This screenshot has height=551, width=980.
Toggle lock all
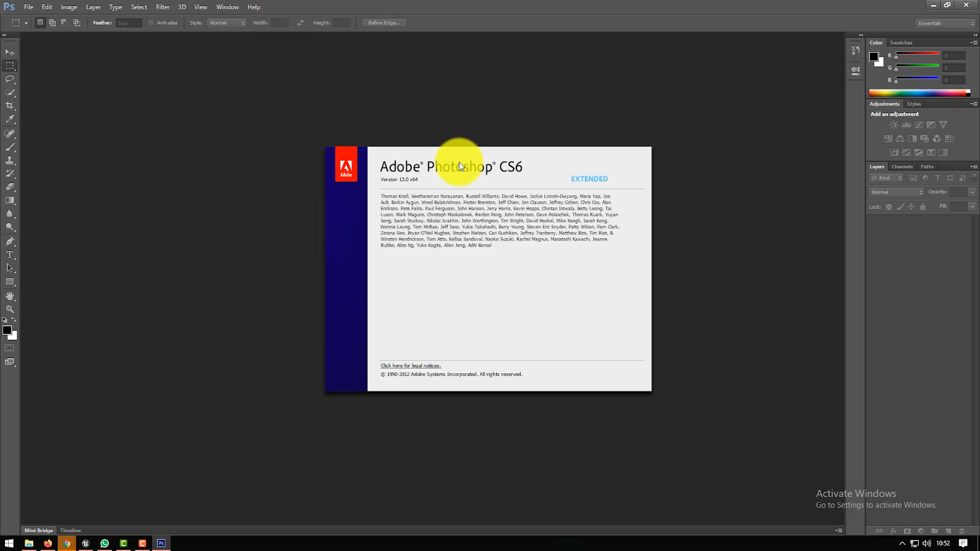[923, 207]
